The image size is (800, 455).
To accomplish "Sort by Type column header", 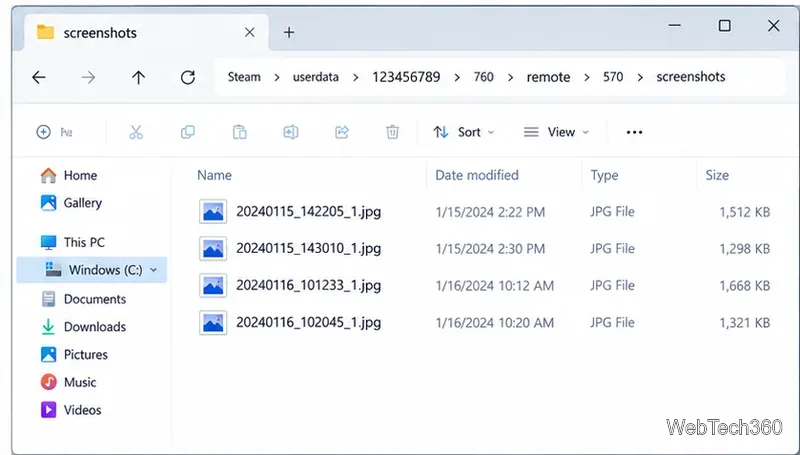I will click(604, 175).
